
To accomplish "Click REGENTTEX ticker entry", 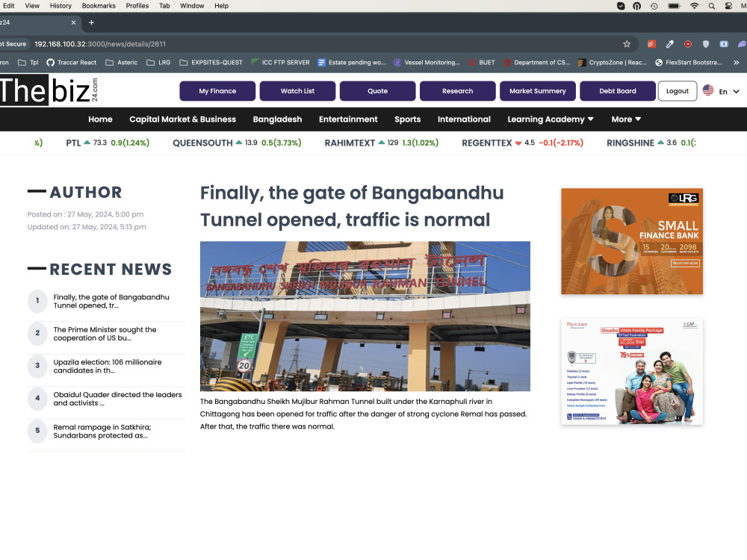I will [523, 143].
